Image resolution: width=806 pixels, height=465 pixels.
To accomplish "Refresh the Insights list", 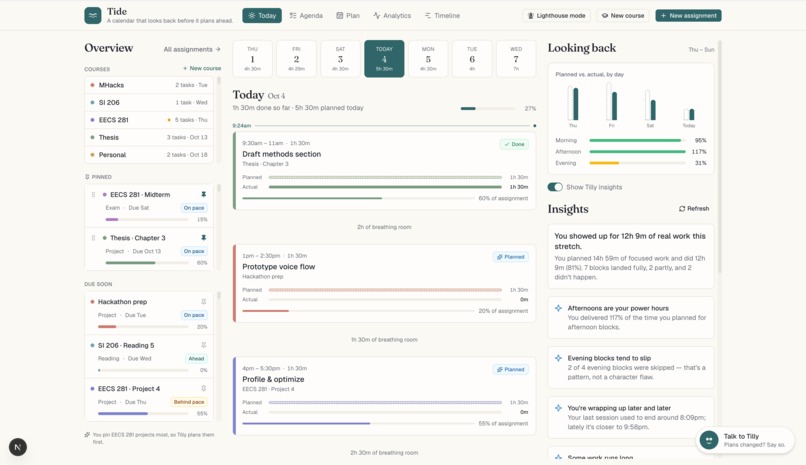I will 694,209.
